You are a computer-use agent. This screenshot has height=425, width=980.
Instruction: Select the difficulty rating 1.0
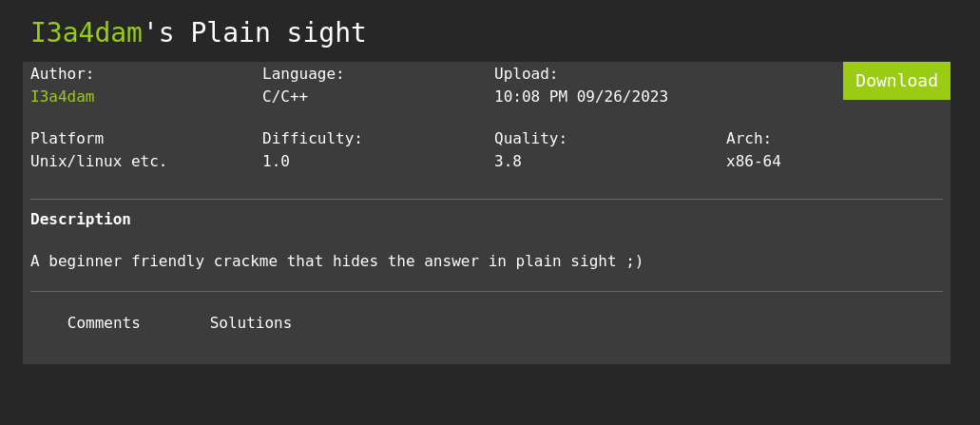point(276,161)
